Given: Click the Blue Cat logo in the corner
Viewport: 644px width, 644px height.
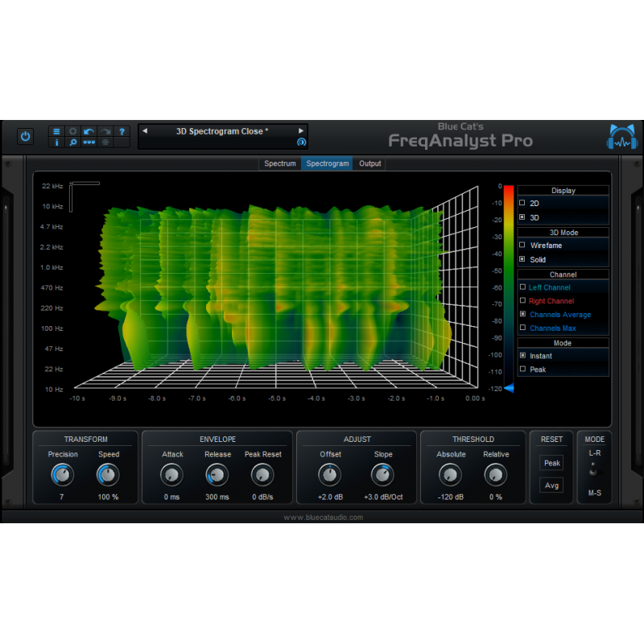Looking at the screenshot, I should pyautogui.click(x=621, y=136).
